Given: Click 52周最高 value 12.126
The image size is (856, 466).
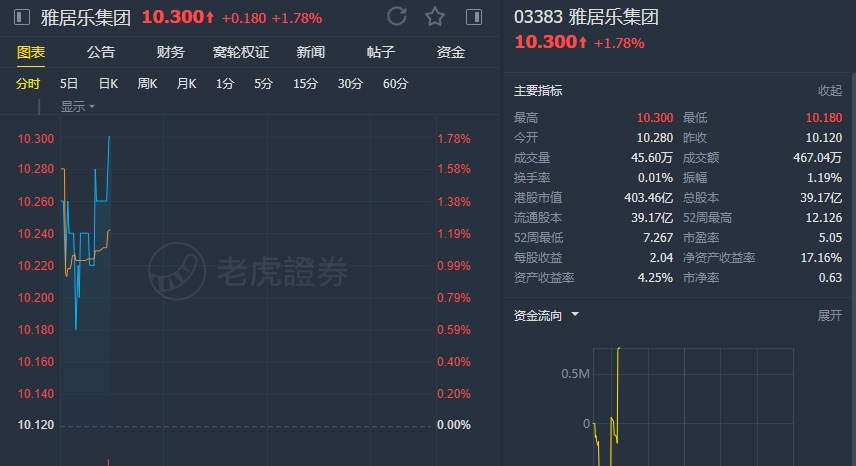Looking at the screenshot, I should (x=824, y=218).
